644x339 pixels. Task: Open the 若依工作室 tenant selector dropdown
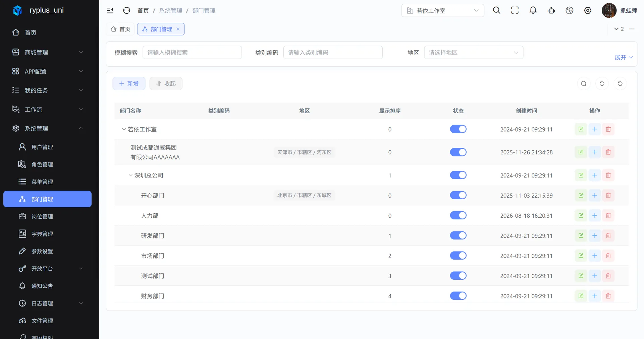[443, 10]
